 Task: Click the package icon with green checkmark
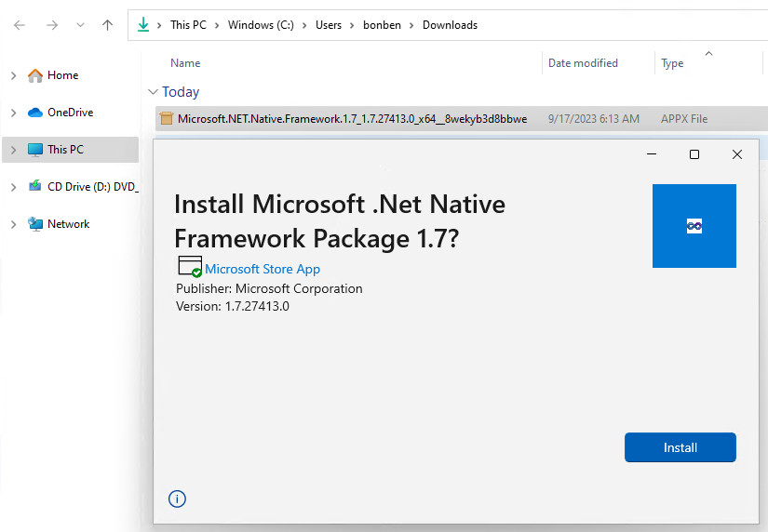[x=190, y=266]
